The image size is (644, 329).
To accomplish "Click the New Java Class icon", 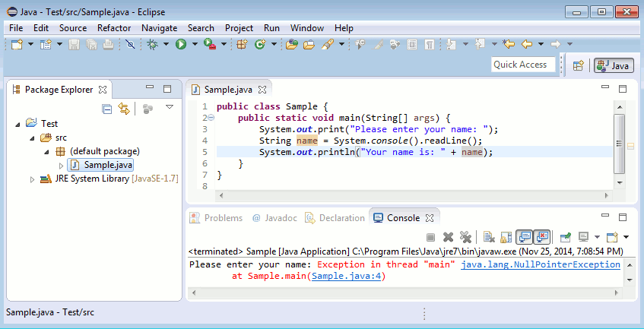I will [x=259, y=44].
